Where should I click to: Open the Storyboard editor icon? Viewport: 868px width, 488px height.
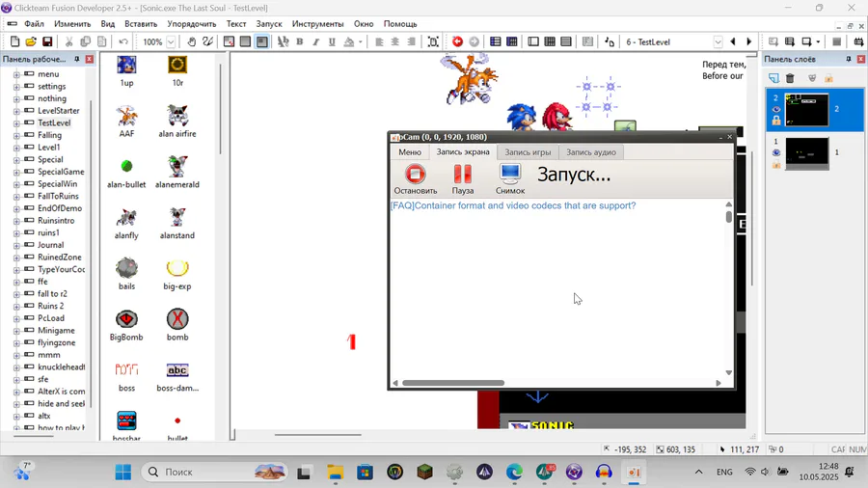click(x=496, y=41)
